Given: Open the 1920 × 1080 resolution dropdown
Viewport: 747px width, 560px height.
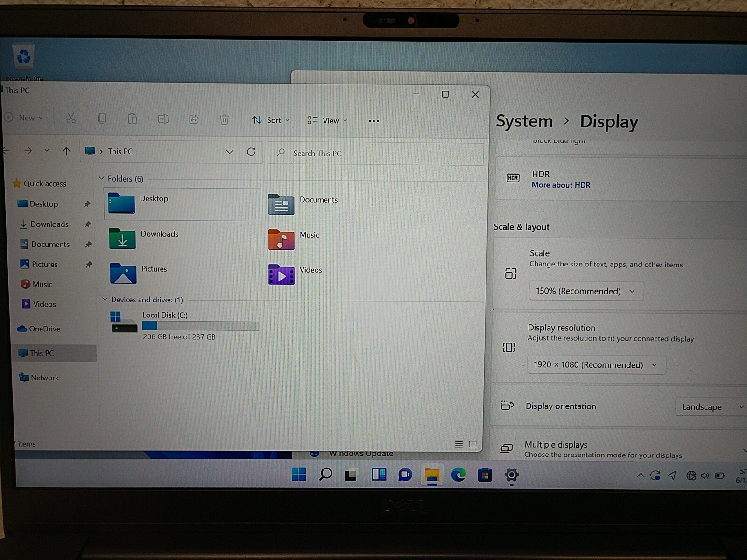Looking at the screenshot, I should pos(596,365).
